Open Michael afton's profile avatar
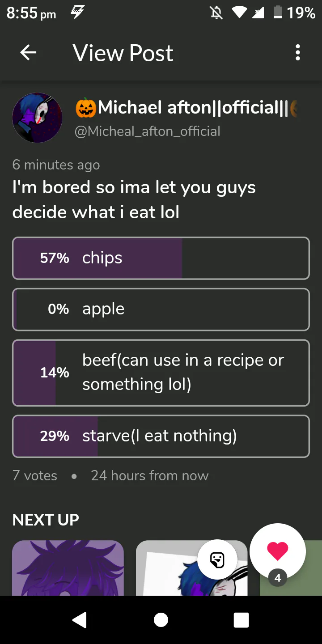 point(37,118)
